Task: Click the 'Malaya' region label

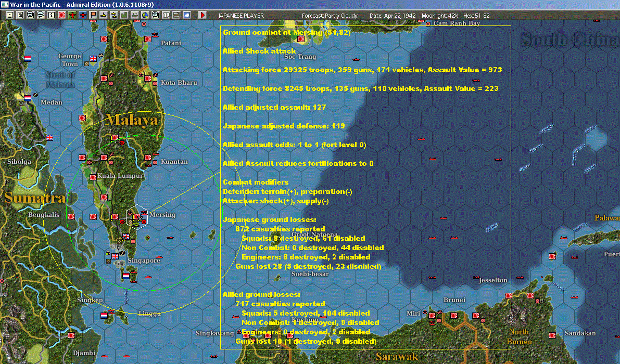Action: (132, 119)
